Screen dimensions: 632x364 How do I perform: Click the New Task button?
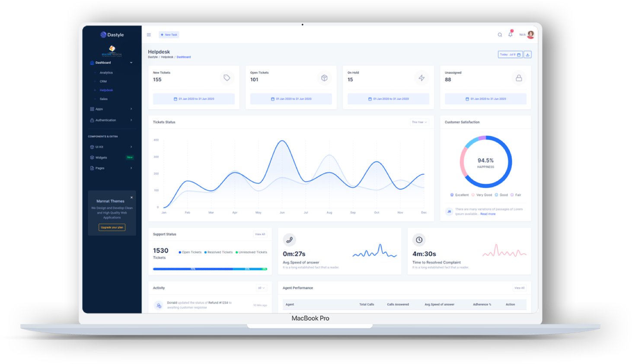[169, 35]
